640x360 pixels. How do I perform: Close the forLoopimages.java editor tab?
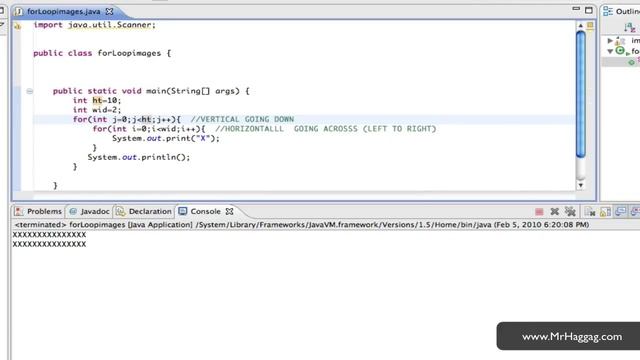pyautogui.click(x=109, y=11)
